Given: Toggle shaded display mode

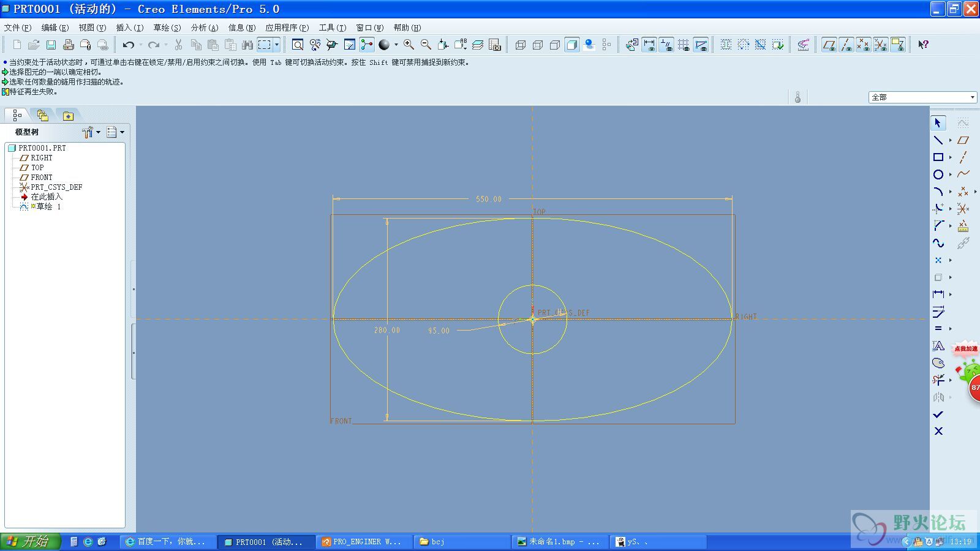Looking at the screenshot, I should point(571,45).
